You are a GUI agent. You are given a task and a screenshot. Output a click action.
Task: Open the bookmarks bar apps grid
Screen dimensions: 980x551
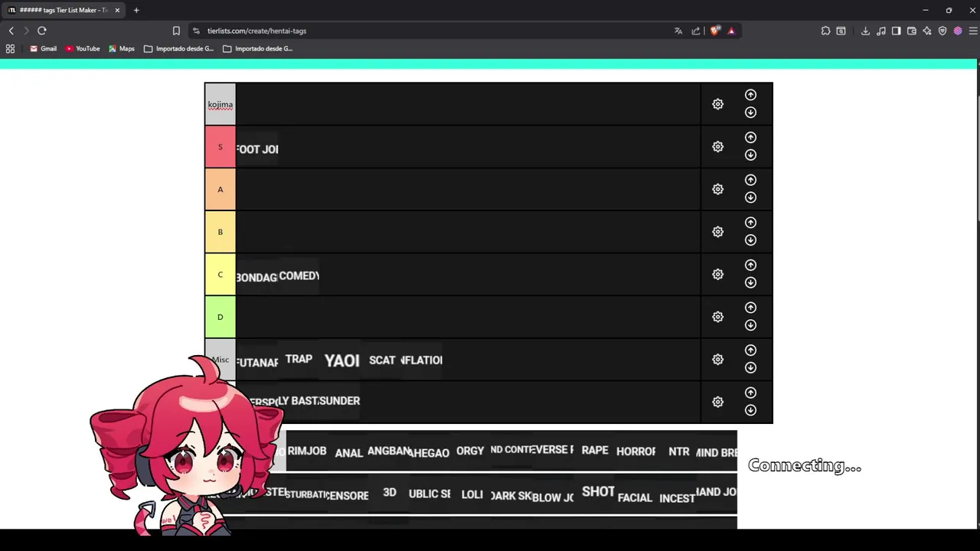point(10,48)
